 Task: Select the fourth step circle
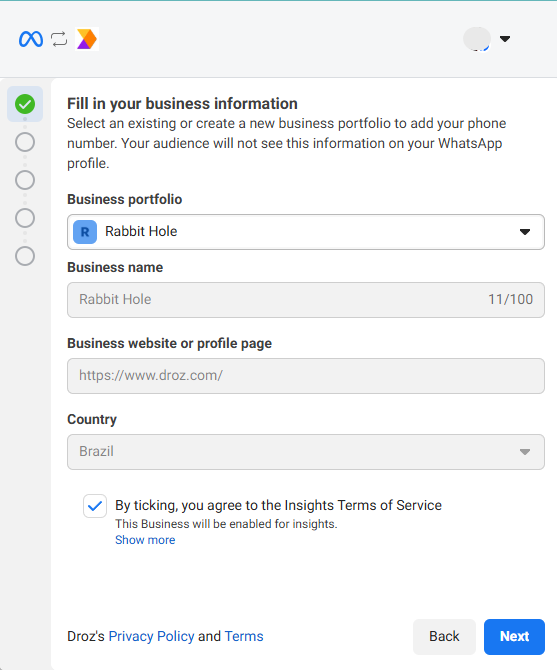coord(25,218)
